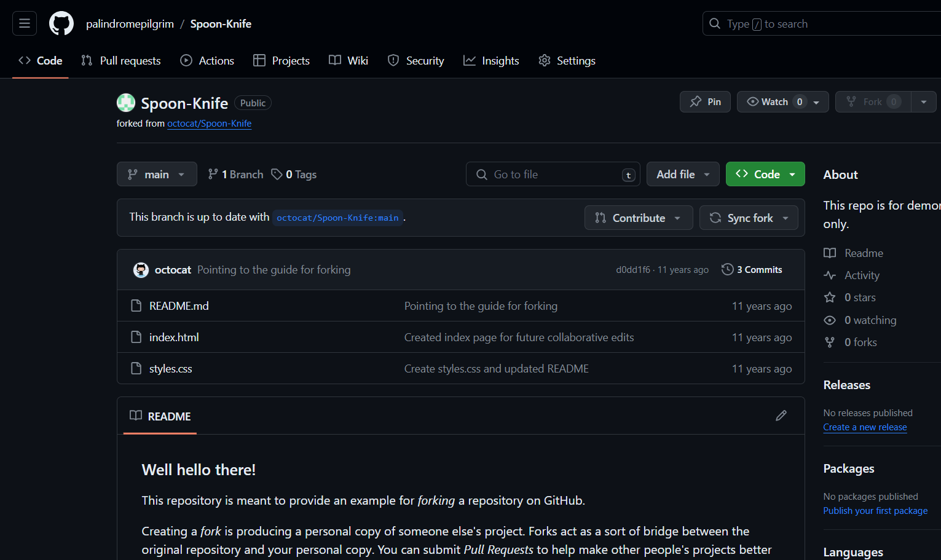Click Create a new release link
Viewport: 941px width, 560px height.
[865, 427]
